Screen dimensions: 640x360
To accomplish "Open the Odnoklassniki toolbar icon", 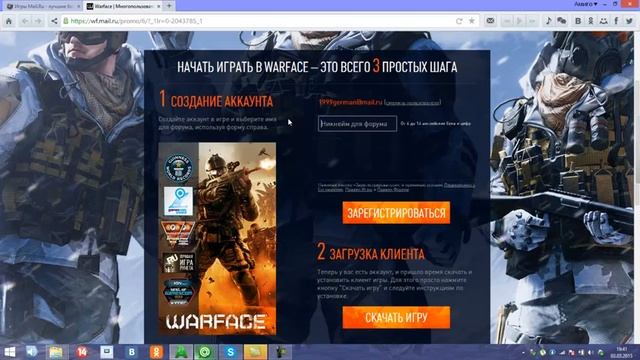I will 591,21.
